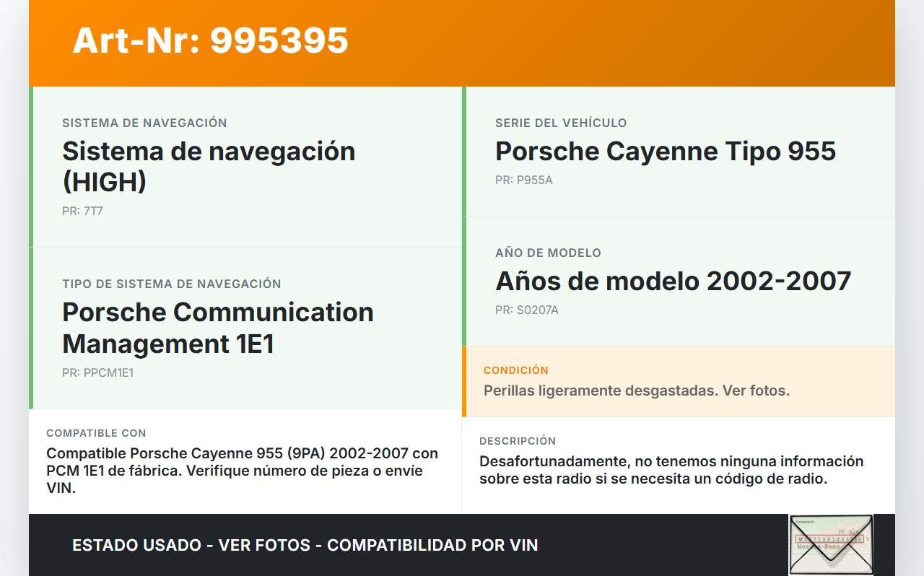The width and height of the screenshot is (924, 576).
Task: Click PR code P955A
Action: click(523, 180)
